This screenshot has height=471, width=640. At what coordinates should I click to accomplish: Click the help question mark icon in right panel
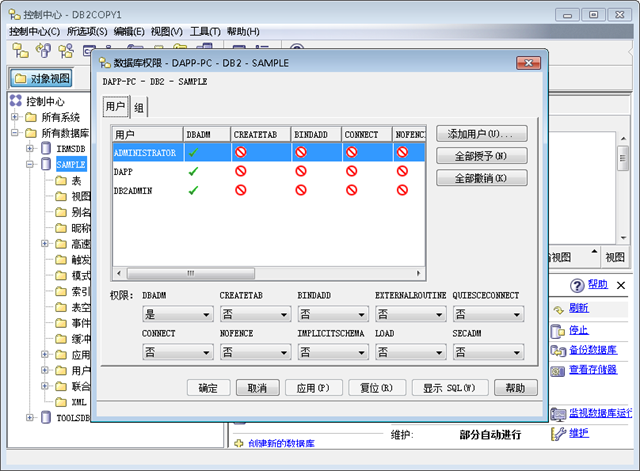pos(577,286)
